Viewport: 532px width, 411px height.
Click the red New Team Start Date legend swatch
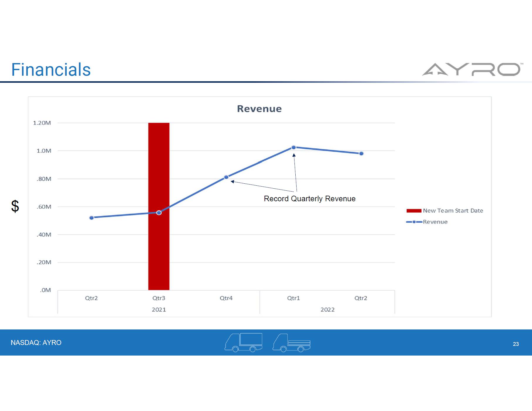[x=414, y=211]
